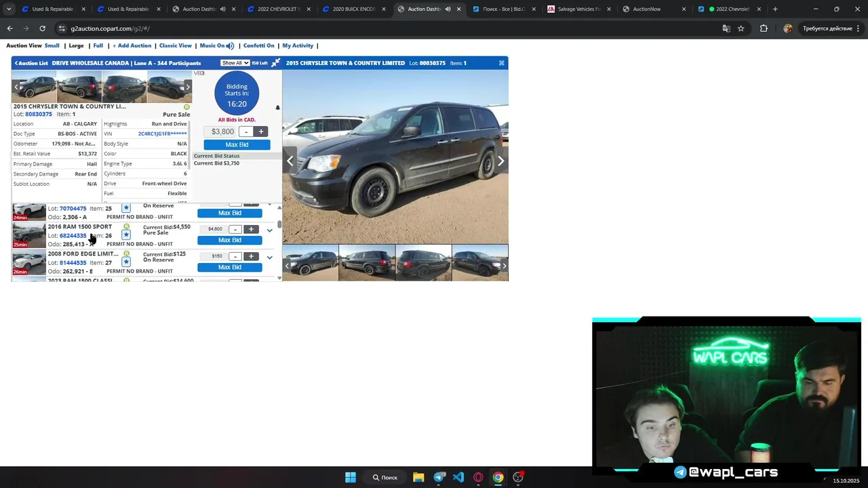This screenshot has height=488, width=868.
Task: Select Full auction view
Action: tap(98, 45)
